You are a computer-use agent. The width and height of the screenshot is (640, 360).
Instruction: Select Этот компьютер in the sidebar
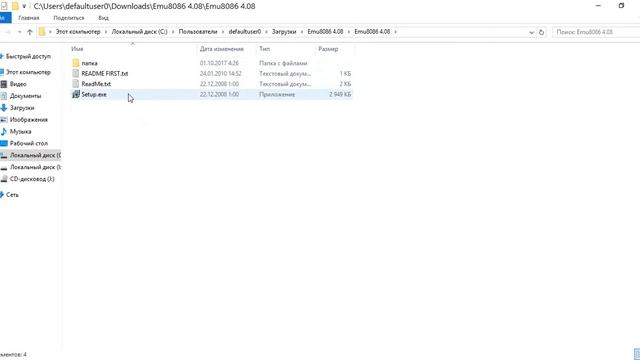(28, 72)
